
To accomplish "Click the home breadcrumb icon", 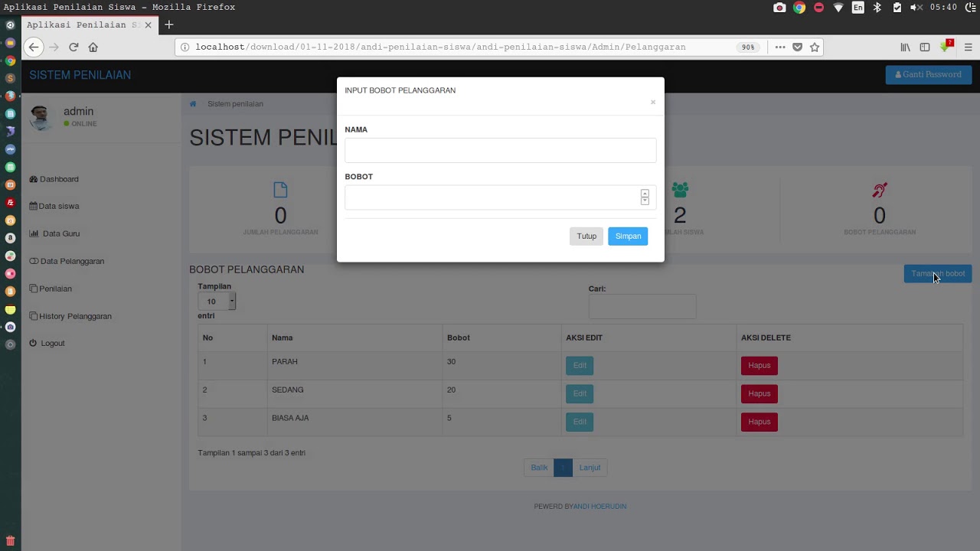I will [193, 104].
